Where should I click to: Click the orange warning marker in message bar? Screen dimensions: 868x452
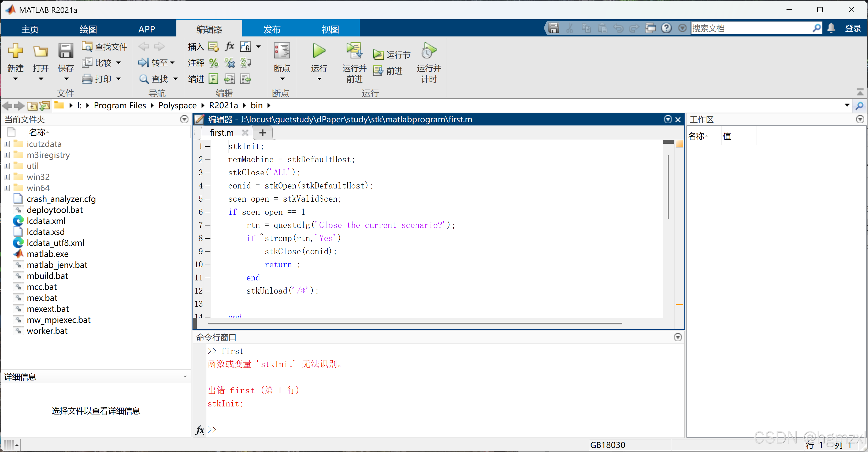coord(679,305)
